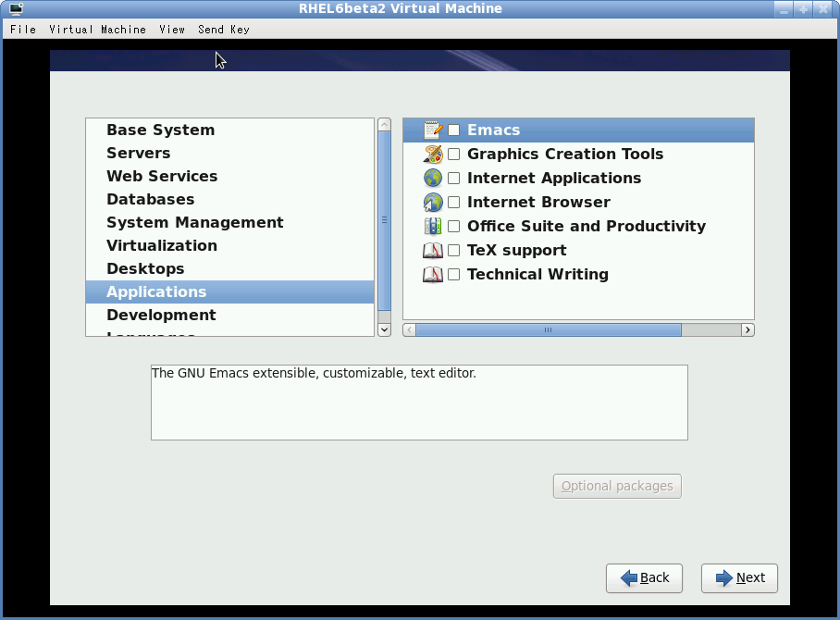Select Office Suite and Productivity label
The height and width of the screenshot is (620, 840).
pos(587,226)
